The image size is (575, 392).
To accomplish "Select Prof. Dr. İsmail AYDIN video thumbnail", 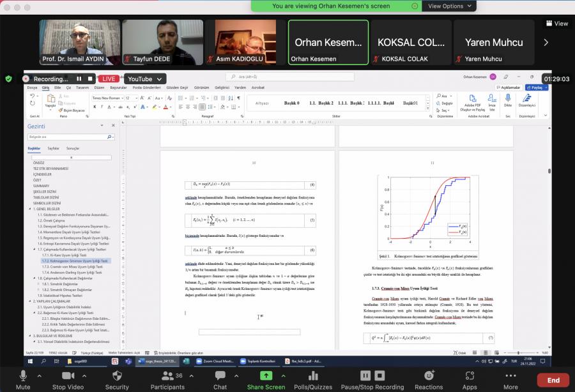I will click(80, 42).
